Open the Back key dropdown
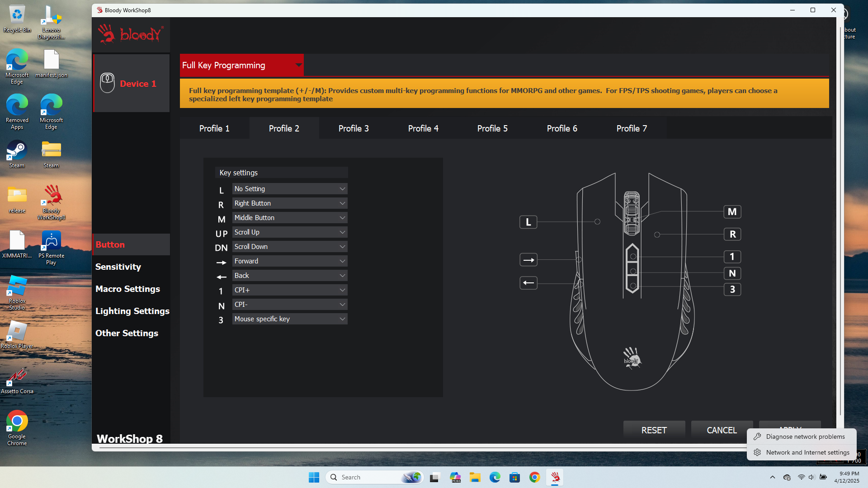The image size is (868, 488). 290,276
